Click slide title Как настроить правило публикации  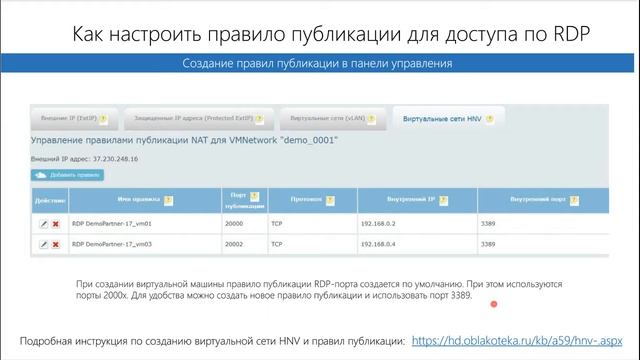click(331, 33)
